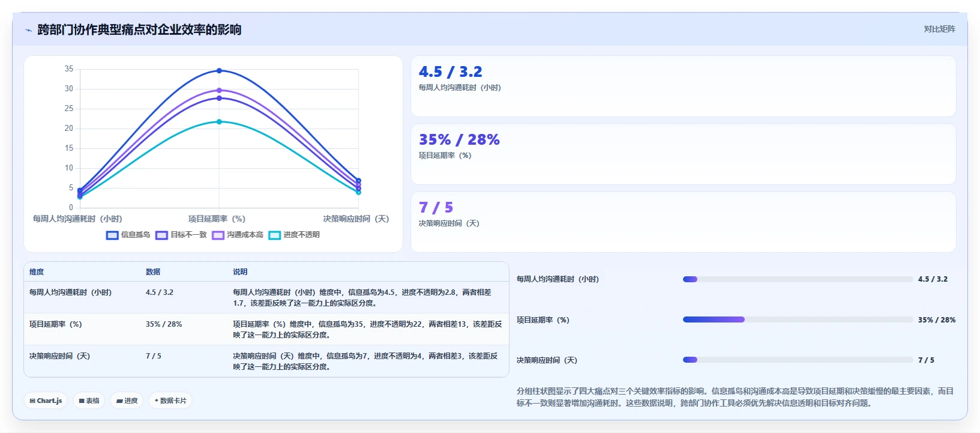Viewport: 980px width, 433px height.
Task: Click the 7 / 5 progress value label
Action: coord(926,360)
